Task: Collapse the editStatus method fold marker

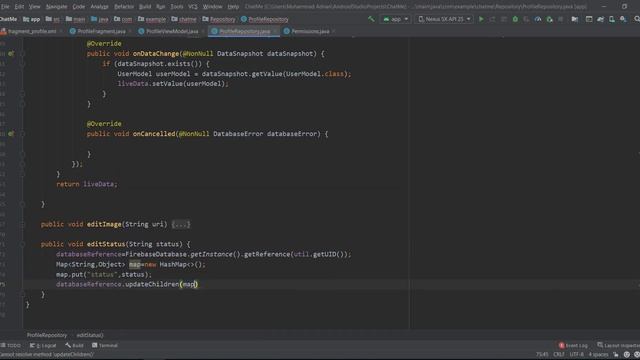Action: (x=22, y=244)
